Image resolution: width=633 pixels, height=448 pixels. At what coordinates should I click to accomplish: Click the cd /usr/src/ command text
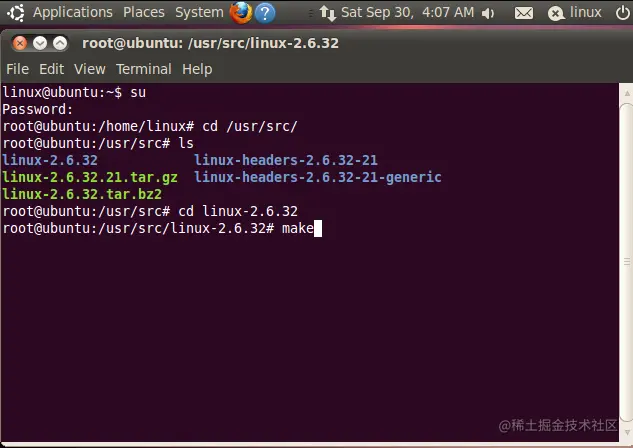coord(250,126)
